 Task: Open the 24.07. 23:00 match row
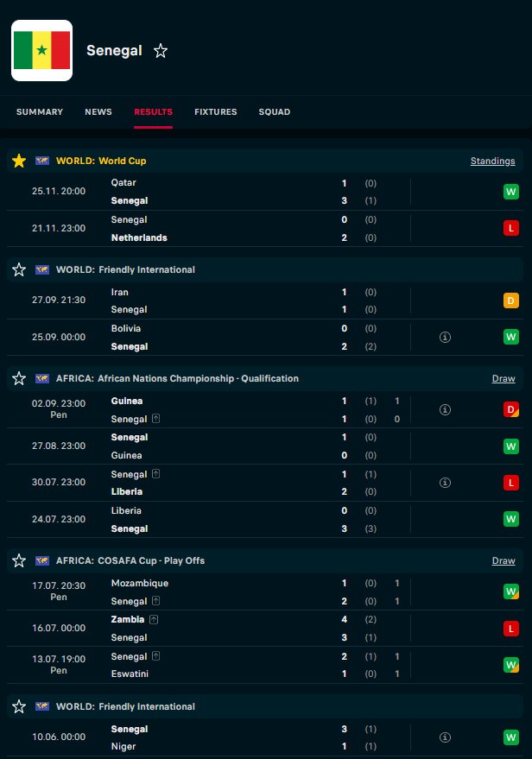[265, 520]
